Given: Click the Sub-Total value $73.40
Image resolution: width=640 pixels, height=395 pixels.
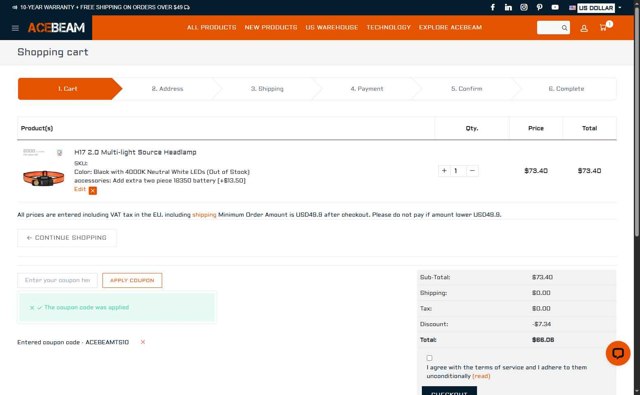Looking at the screenshot, I should 542,277.
